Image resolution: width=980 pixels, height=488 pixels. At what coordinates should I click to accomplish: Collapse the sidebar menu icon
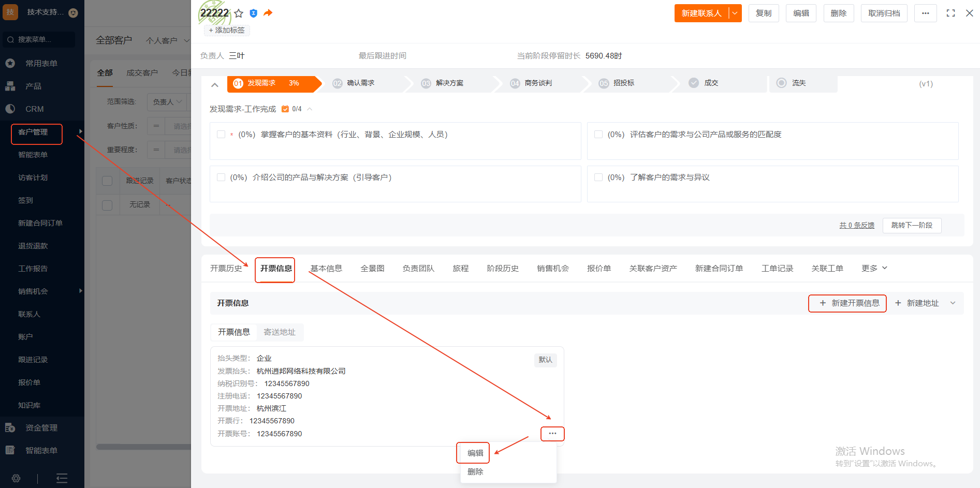(x=62, y=478)
